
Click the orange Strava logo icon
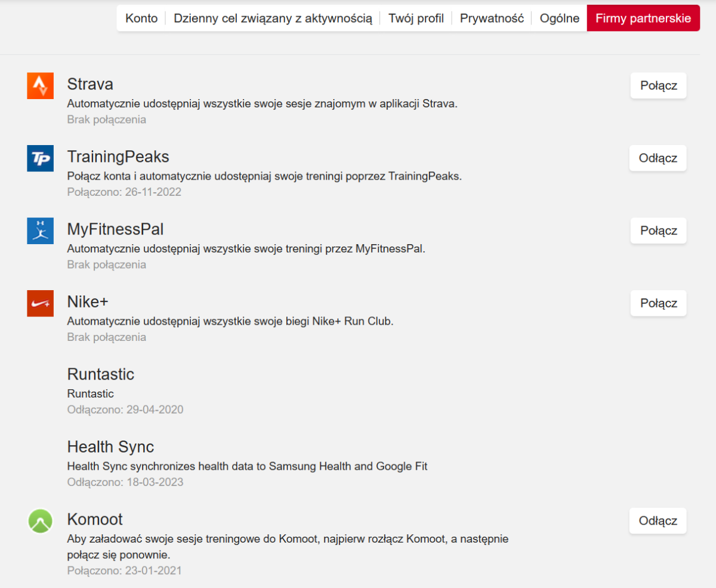coord(41,86)
